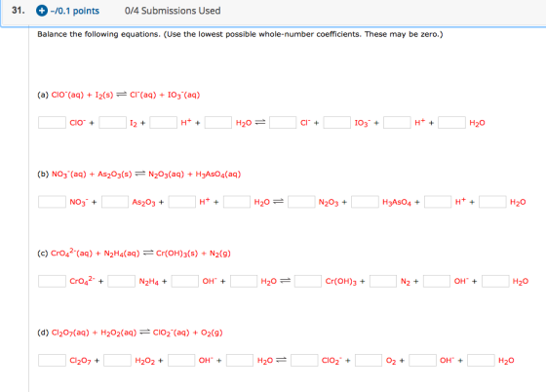
Task: Select the As2O3 coefficient box in (b)
Action: pos(115,202)
